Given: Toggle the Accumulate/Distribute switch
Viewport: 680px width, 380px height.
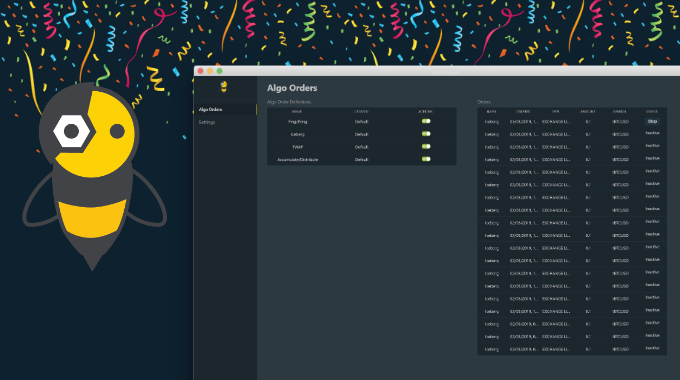Looking at the screenshot, I should (x=426, y=159).
